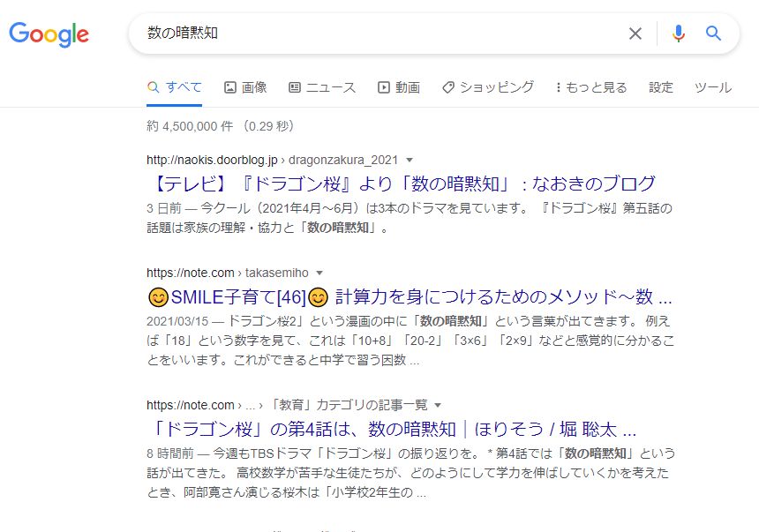Start voice search with the microphone icon
This screenshot has width=759, height=532.
tap(679, 34)
